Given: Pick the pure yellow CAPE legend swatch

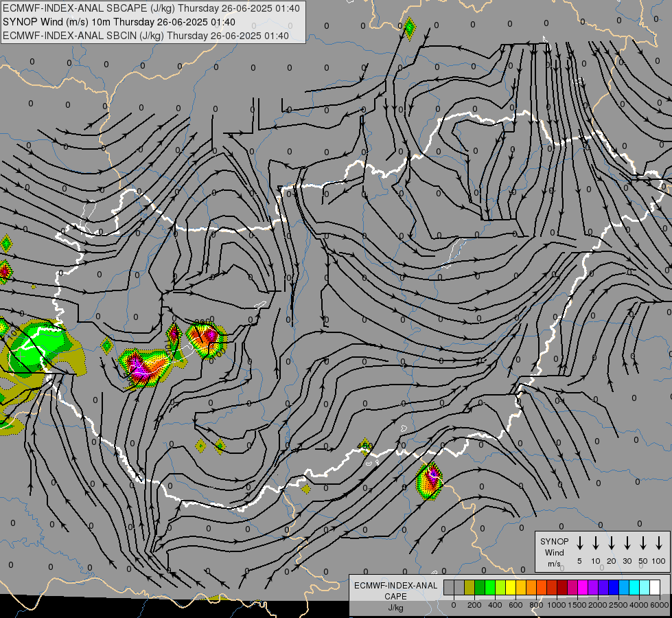Looking at the screenshot, I should click(x=511, y=587).
